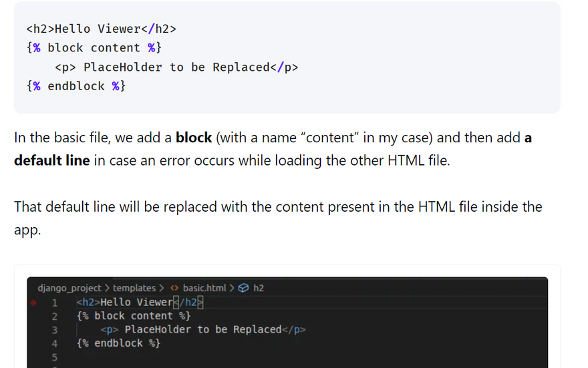Click line number 3 in the gutter
Viewport: 588px width, 368px height.
point(54,330)
